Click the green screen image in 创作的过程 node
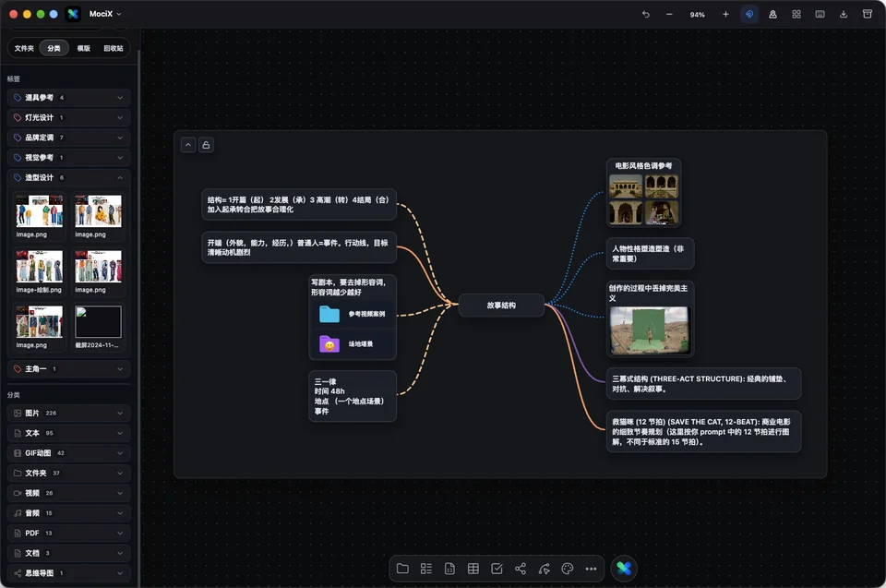 click(650, 330)
